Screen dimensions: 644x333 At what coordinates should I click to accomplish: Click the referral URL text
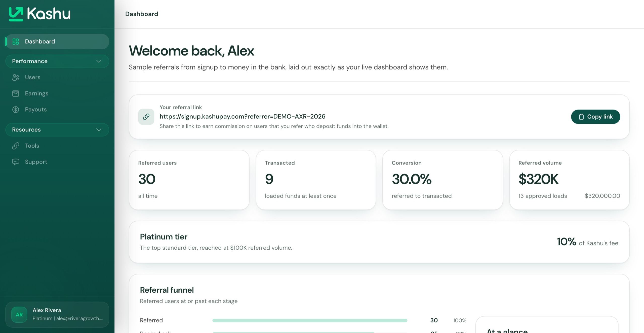tap(243, 116)
